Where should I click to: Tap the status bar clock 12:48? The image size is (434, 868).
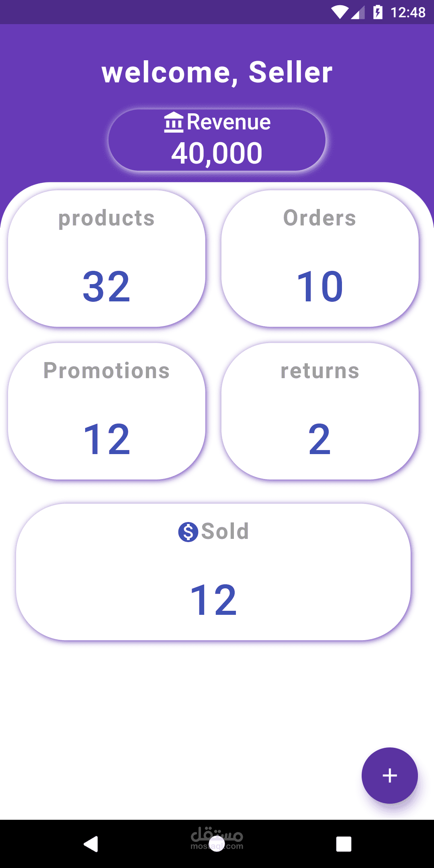(408, 12)
